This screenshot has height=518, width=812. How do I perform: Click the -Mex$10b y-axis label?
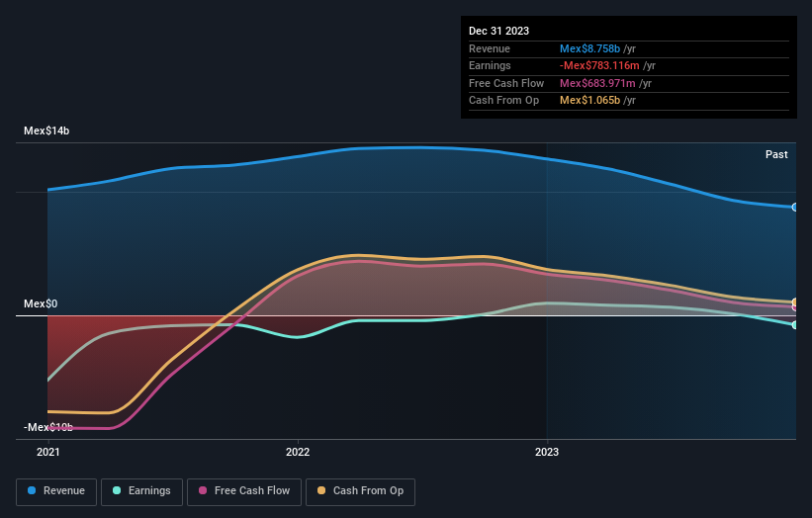pyautogui.click(x=48, y=427)
